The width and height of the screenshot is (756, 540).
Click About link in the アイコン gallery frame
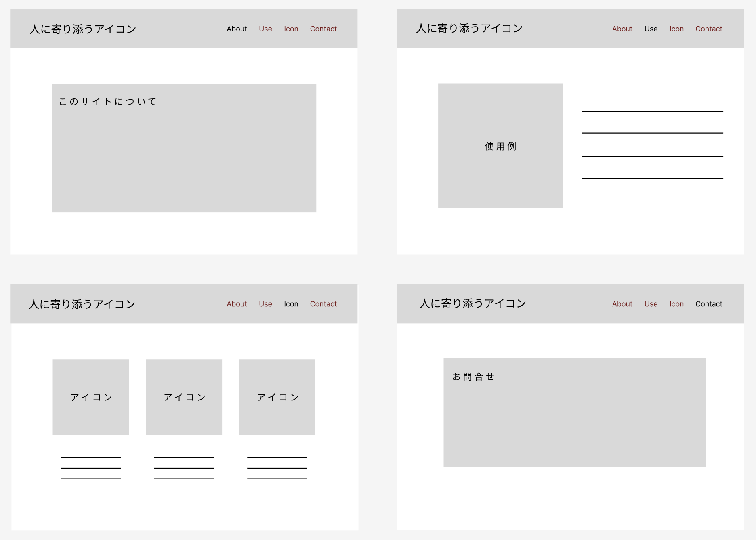tap(236, 304)
